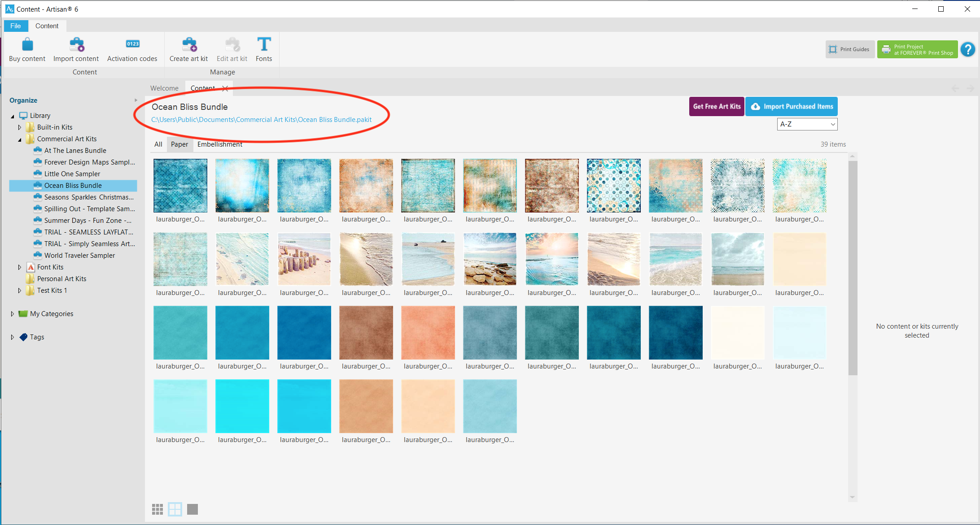The image size is (980, 525).
Task: Select the wooden beach posts photo thumbnail
Action: tap(304, 259)
